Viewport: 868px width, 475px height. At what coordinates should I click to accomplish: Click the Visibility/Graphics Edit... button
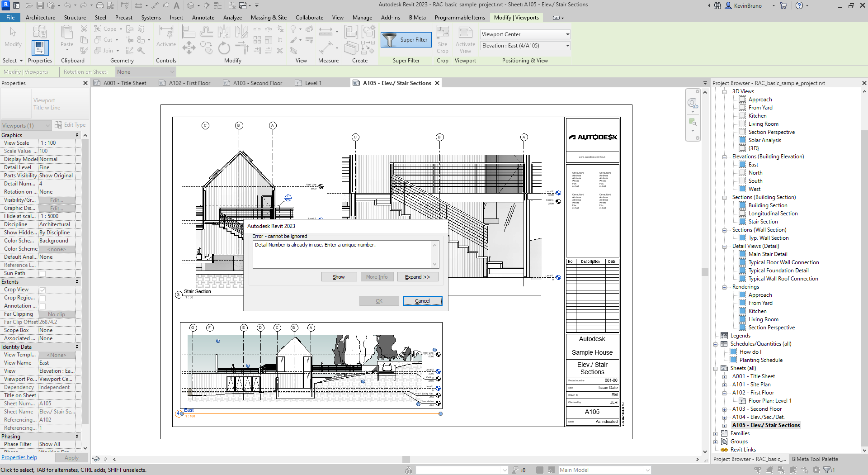[x=57, y=200]
